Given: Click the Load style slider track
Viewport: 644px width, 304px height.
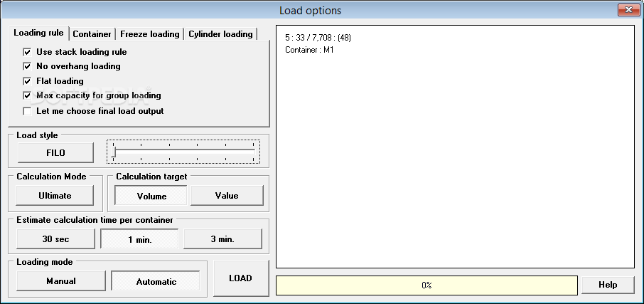Looking at the screenshot, I should tap(184, 151).
